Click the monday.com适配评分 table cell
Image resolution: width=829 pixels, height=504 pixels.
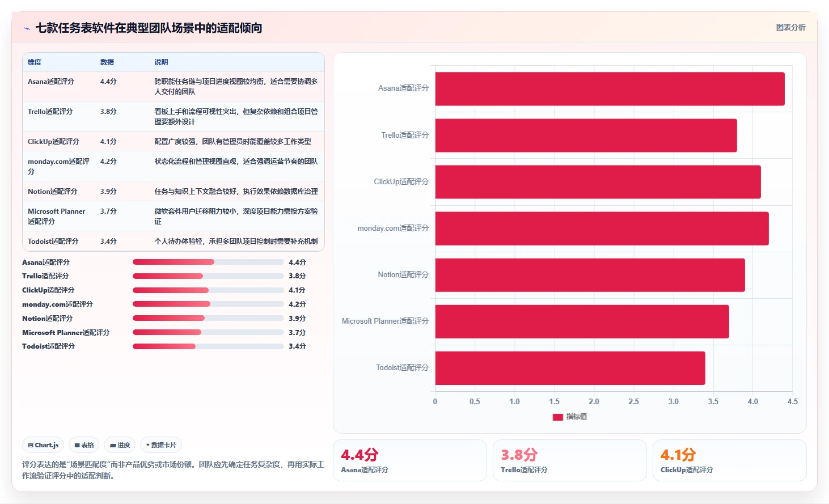tap(59, 166)
